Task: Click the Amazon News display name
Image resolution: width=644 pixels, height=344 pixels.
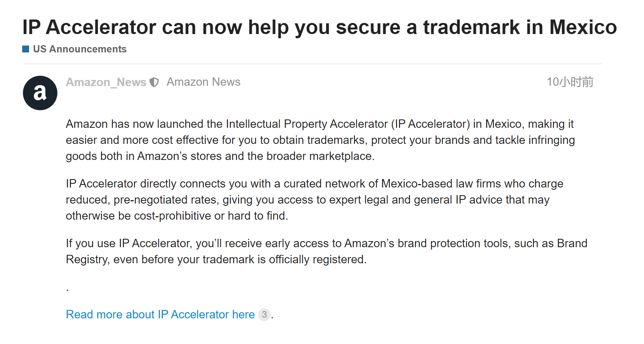Action: [x=203, y=82]
